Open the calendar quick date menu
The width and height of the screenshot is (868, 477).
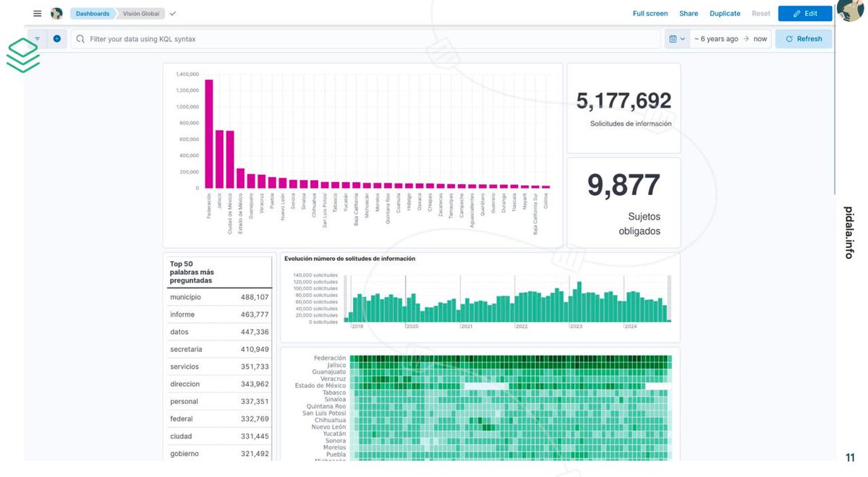click(x=677, y=39)
